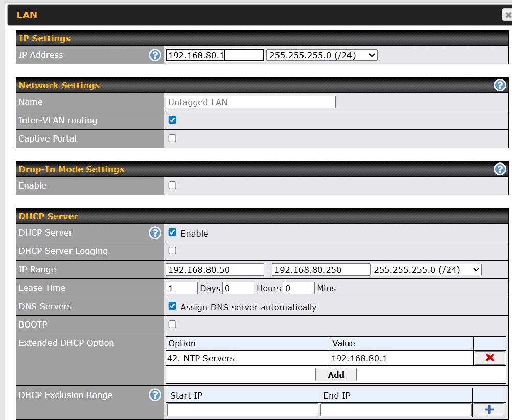Click the Untagged LAN name field
This screenshot has height=420, width=512.
250,102
